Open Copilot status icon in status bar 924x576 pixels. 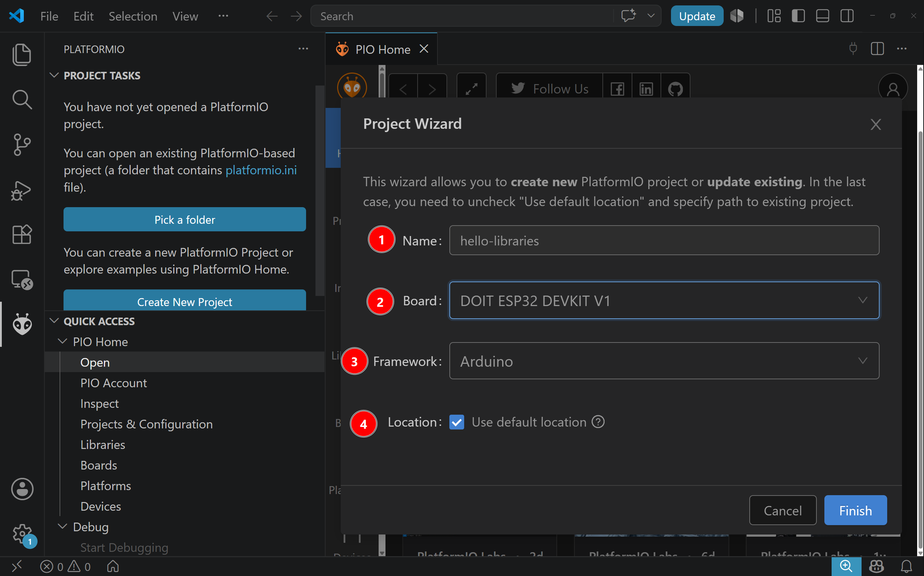(876, 567)
